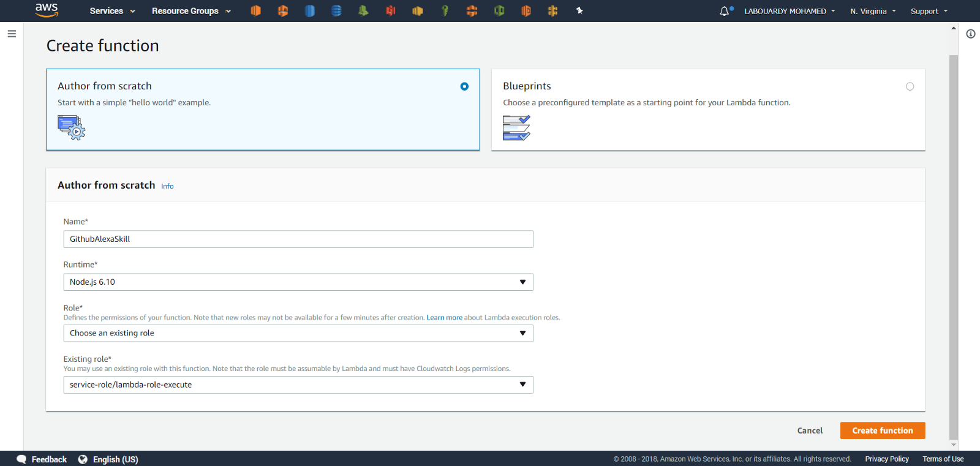This screenshot has height=466, width=980.
Task: Open the Info link beside Author from scratch
Action: coord(167,186)
